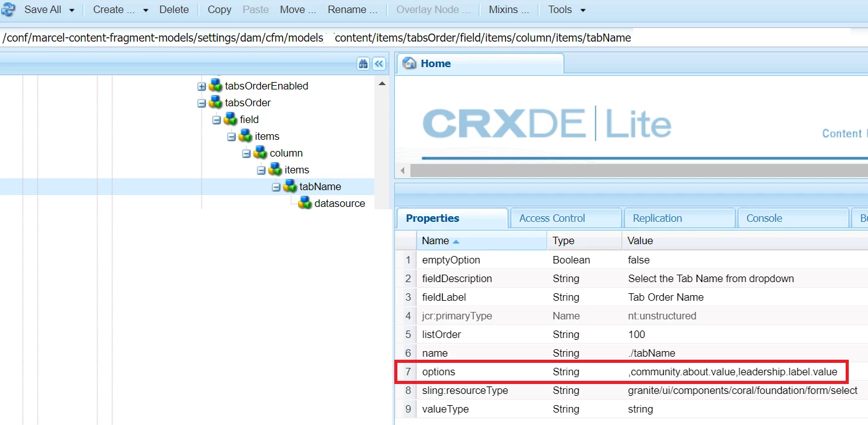
Task: Collapse the column node
Action: pos(246,153)
